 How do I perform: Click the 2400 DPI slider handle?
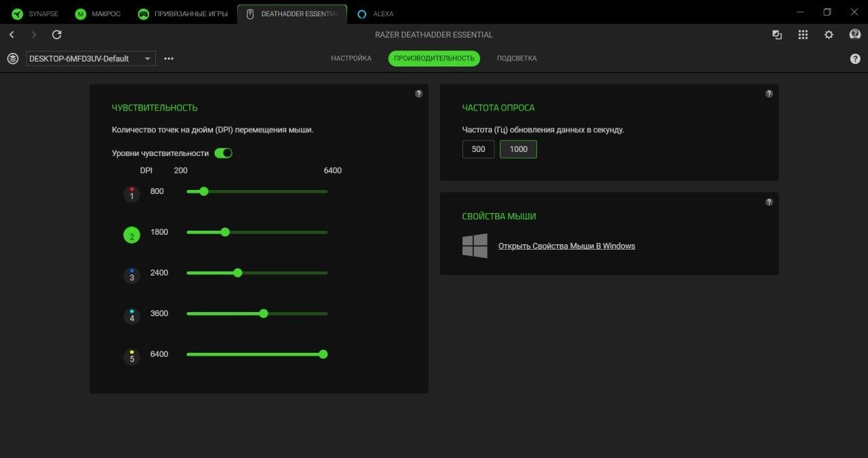[237, 273]
